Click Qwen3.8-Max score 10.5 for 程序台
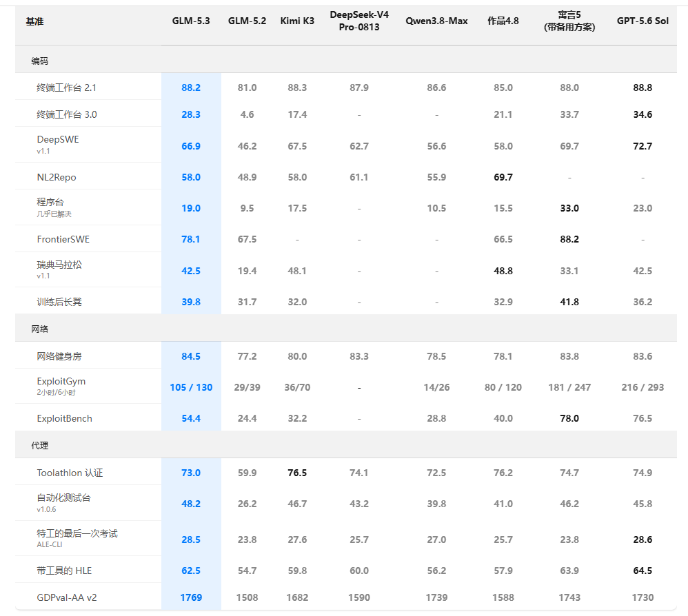This screenshot has height=616, width=688. (436, 208)
